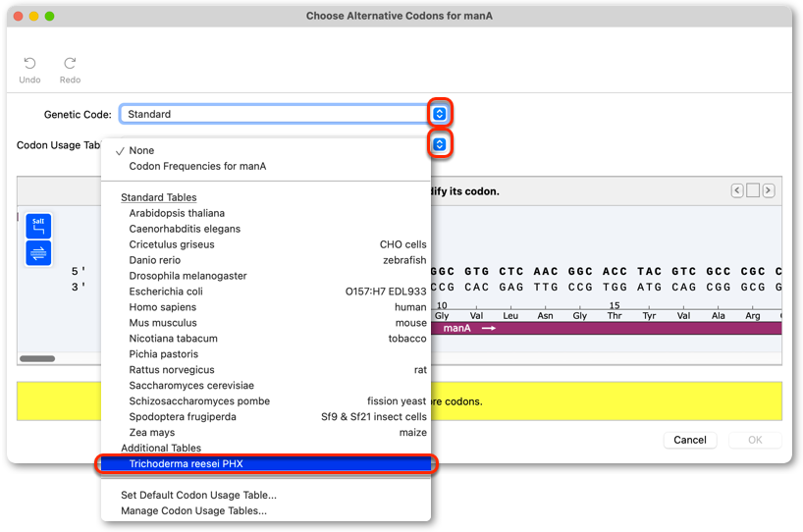The width and height of the screenshot is (803, 532).
Task: Click the CTC codon in top strand
Action: [x=511, y=271]
